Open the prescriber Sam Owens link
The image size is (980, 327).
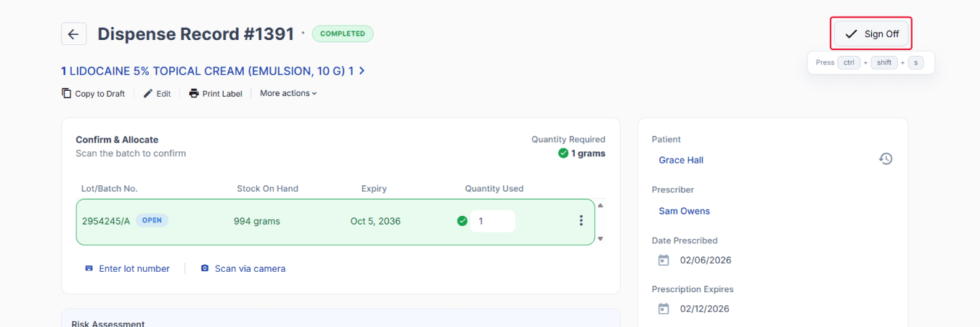tap(685, 211)
